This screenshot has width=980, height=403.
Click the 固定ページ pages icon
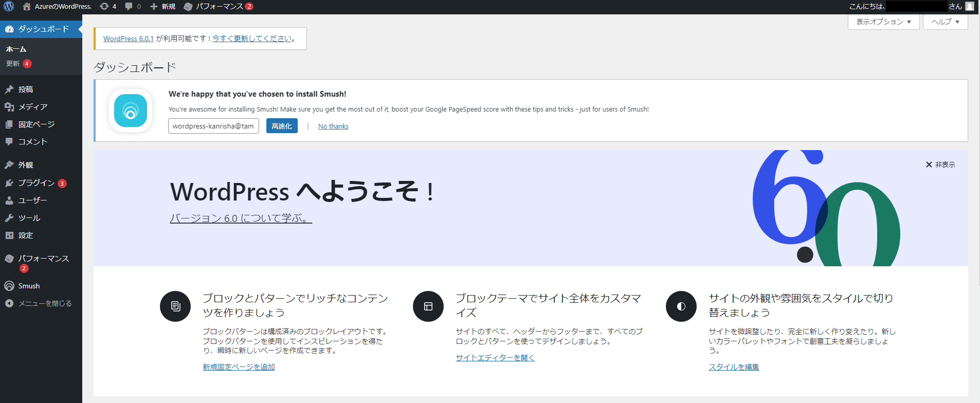tap(9, 124)
